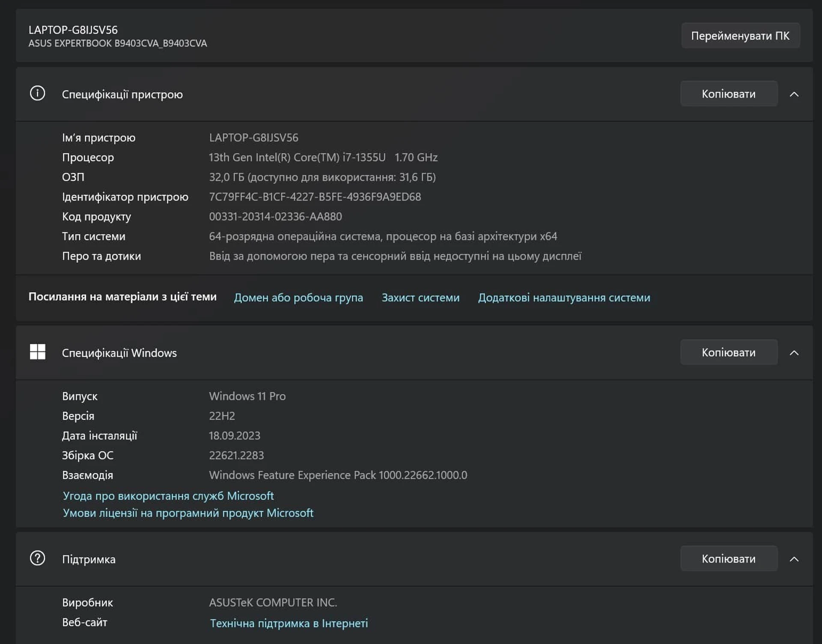Click the Процесор label
The image size is (822, 644).
[88, 158]
